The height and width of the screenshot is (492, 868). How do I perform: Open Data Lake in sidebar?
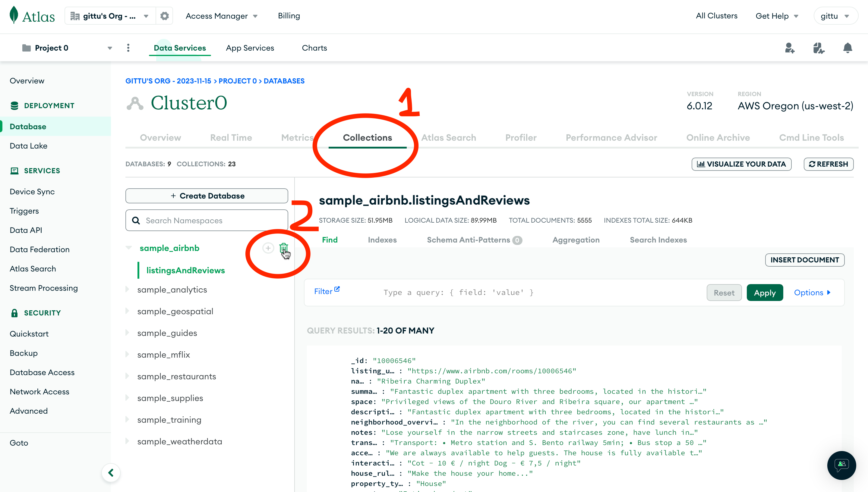28,146
